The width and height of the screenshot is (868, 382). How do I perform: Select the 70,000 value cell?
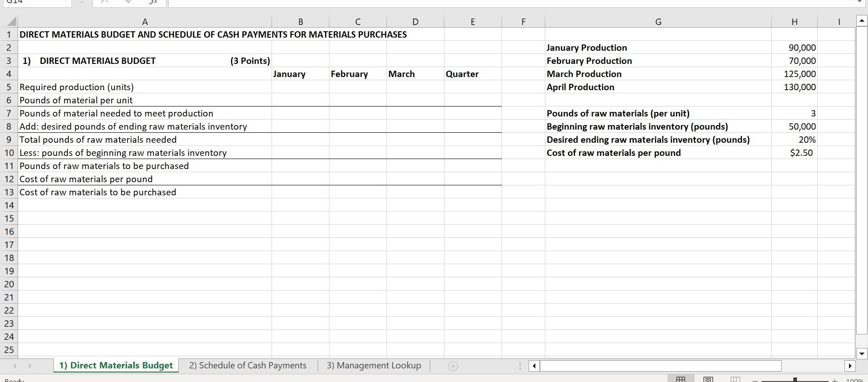[x=795, y=61]
